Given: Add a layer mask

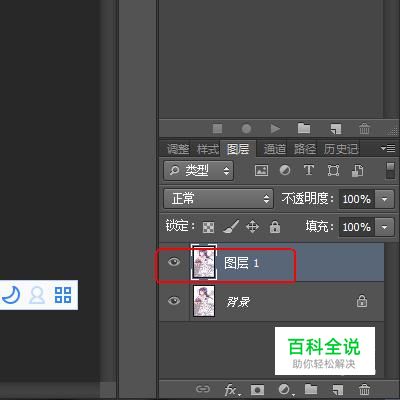Looking at the screenshot, I should pyautogui.click(x=257, y=389).
